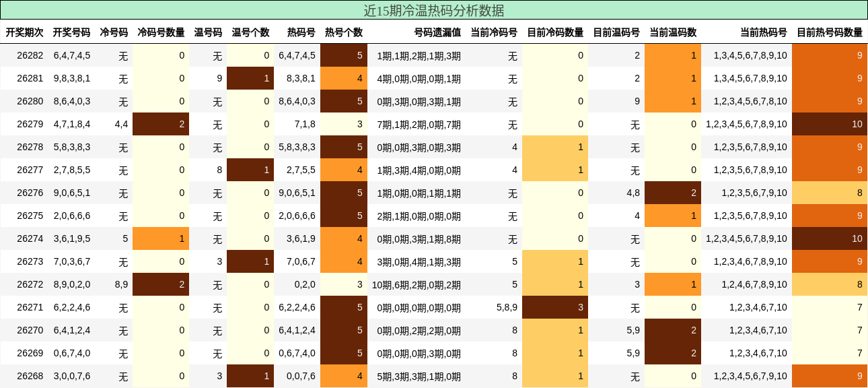868x388 pixels.
Task: Click period number 26269
Action: click(30, 353)
